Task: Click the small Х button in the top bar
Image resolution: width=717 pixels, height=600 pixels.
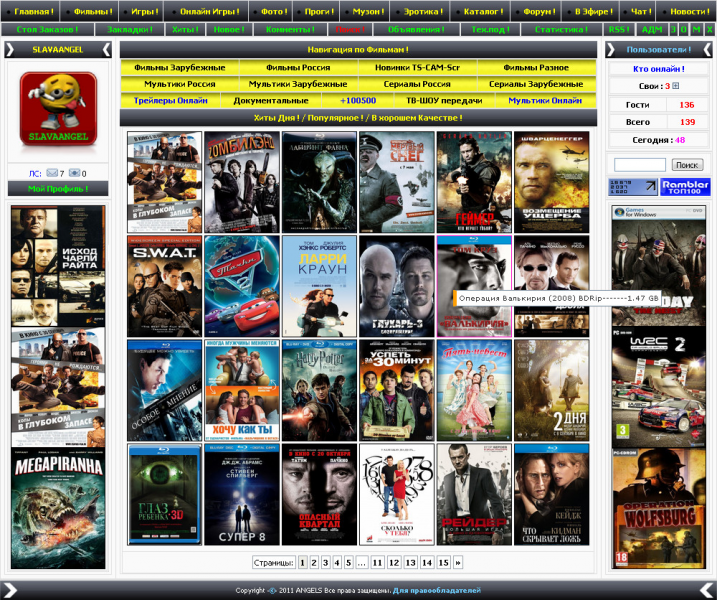Action: (x=710, y=29)
